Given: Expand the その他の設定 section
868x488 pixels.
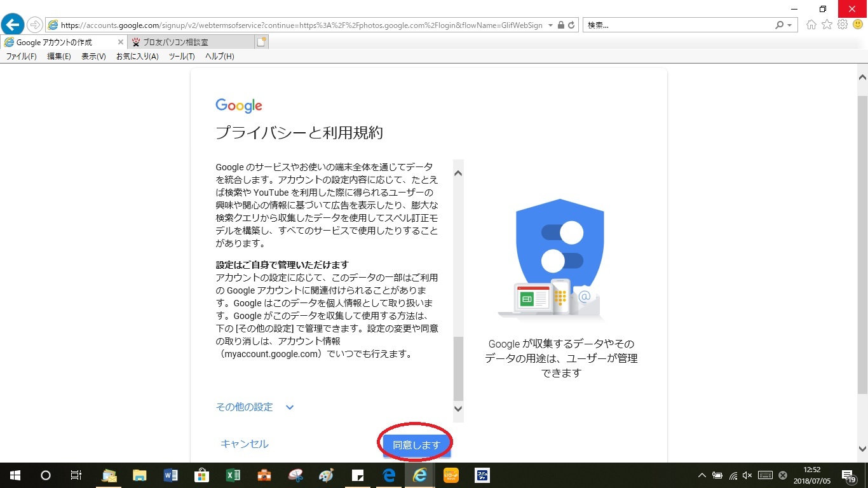Looking at the screenshot, I should pos(255,407).
